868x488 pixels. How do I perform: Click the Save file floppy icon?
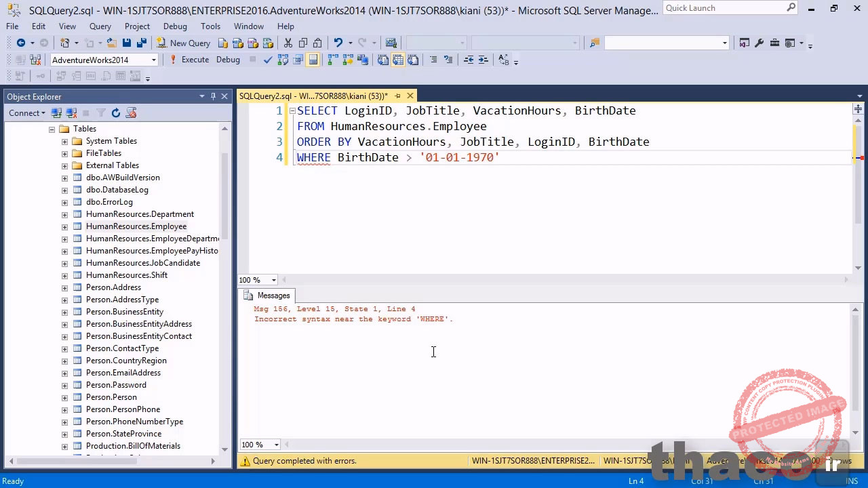click(127, 43)
